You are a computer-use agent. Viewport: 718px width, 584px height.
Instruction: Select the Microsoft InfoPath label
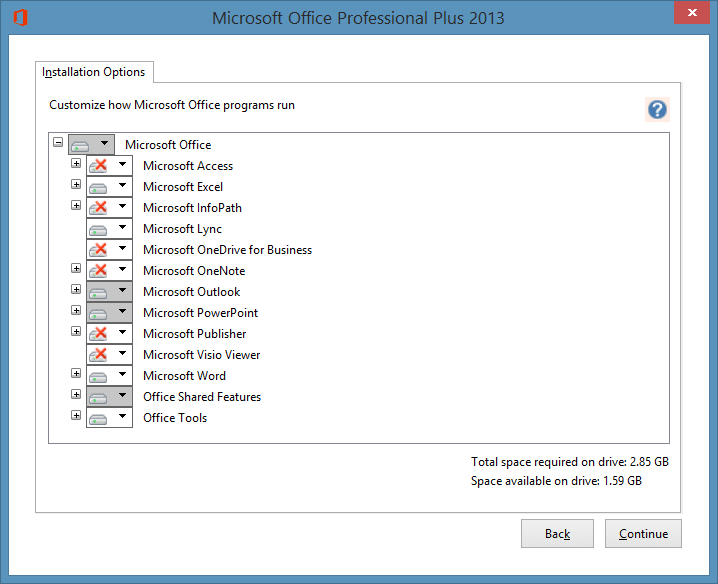pos(192,208)
